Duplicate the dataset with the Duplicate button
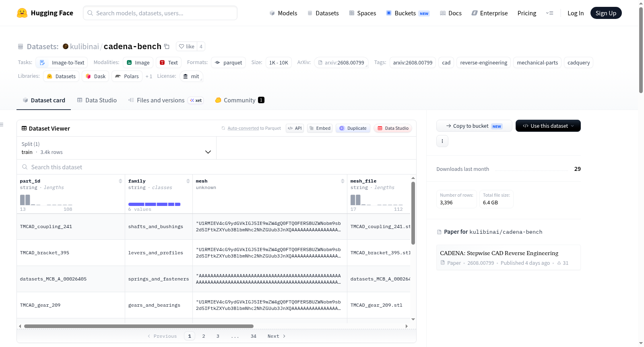The height and width of the screenshot is (347, 644). point(353,128)
